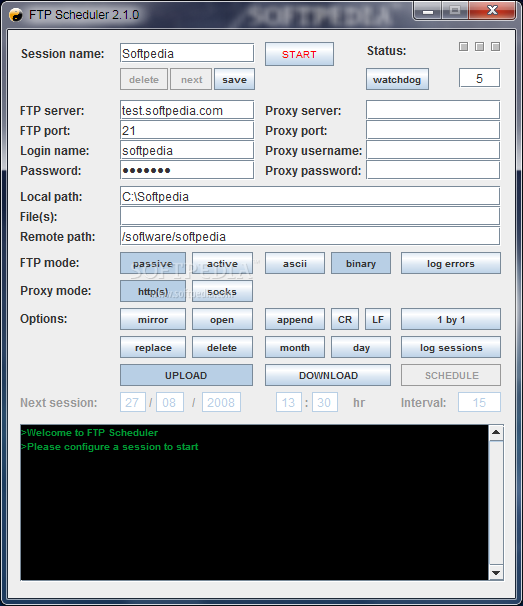Image resolution: width=523 pixels, height=606 pixels.
Task: Click the delete button below Session name
Action: click(x=144, y=79)
